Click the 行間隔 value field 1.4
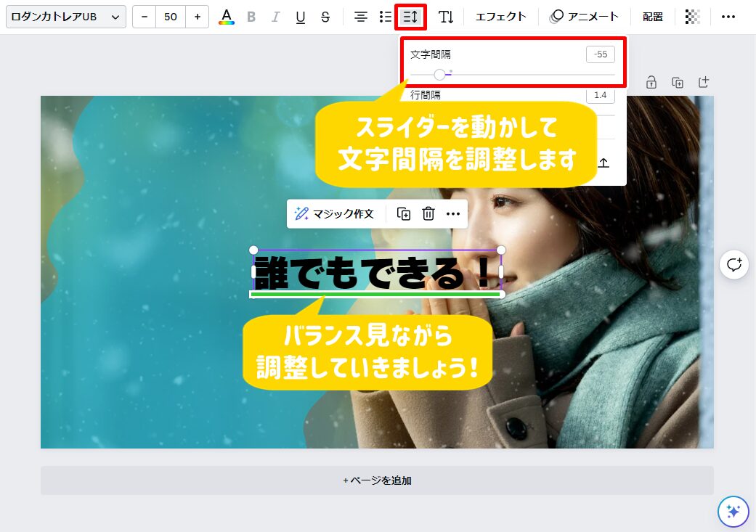 (601, 95)
